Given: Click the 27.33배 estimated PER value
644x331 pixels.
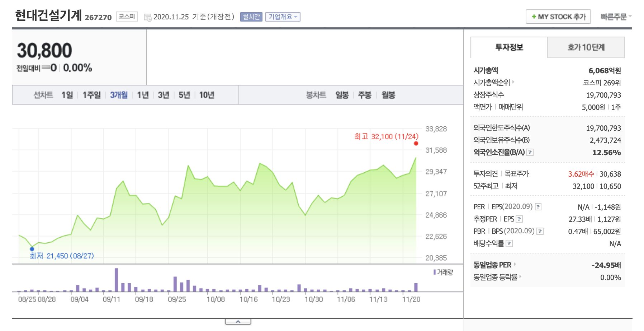Looking at the screenshot, I should point(580,219).
